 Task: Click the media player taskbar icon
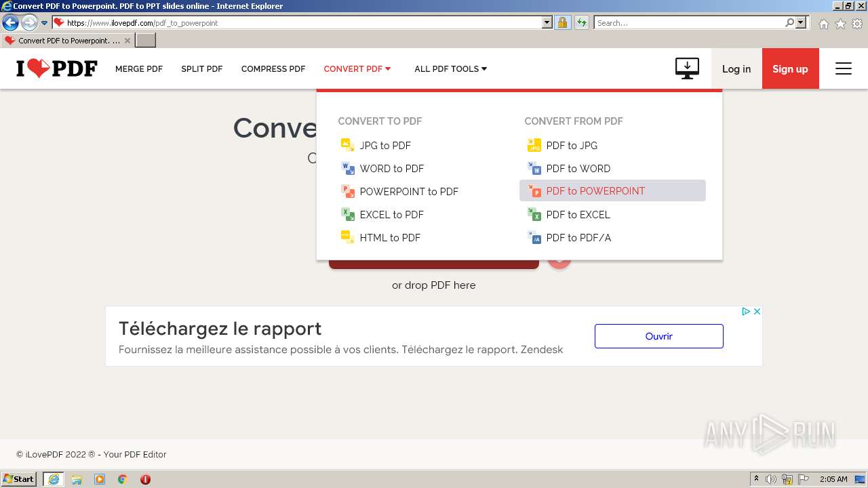coord(100,479)
